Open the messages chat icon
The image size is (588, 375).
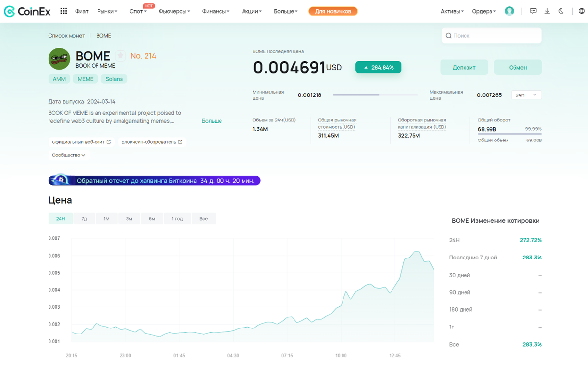click(x=533, y=11)
